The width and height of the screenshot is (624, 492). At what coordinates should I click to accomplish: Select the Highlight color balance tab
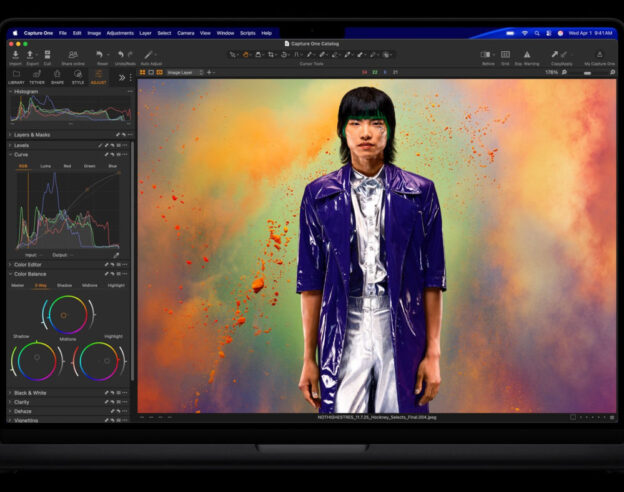tap(116, 285)
